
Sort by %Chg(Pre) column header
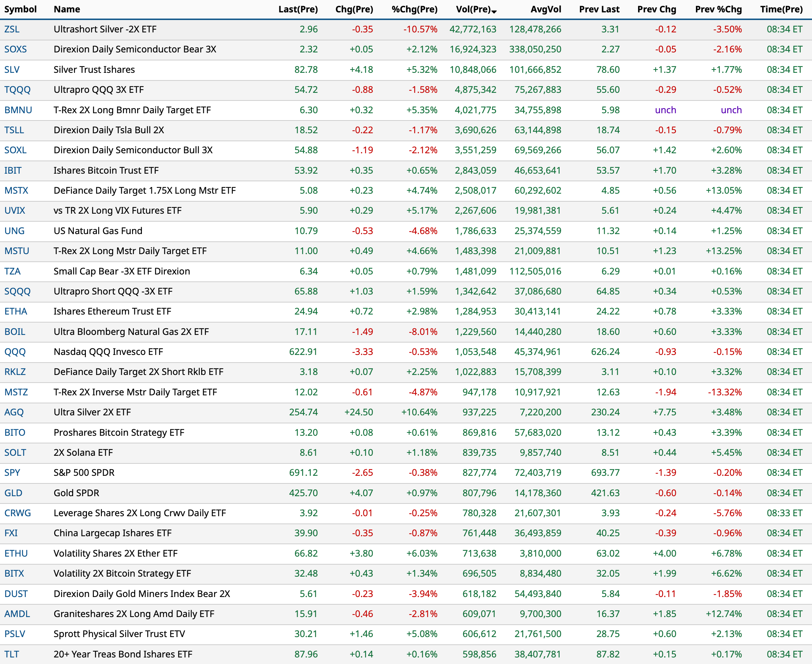tap(414, 9)
